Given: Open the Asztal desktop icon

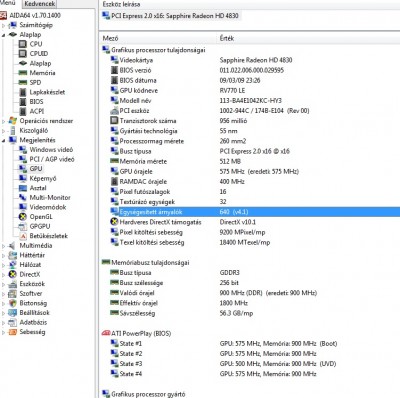Looking at the screenshot, I should pyautogui.click(x=23, y=188).
